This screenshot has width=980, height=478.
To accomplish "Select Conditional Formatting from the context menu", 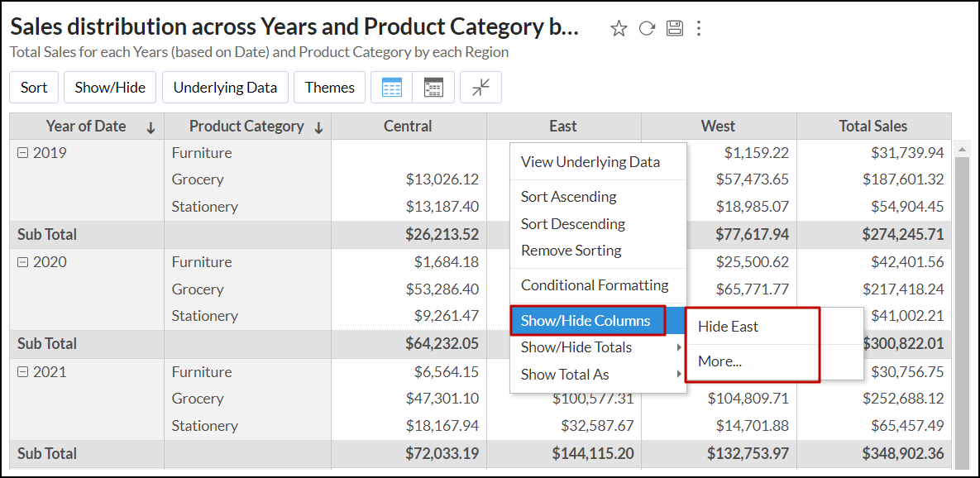I will pyautogui.click(x=594, y=285).
